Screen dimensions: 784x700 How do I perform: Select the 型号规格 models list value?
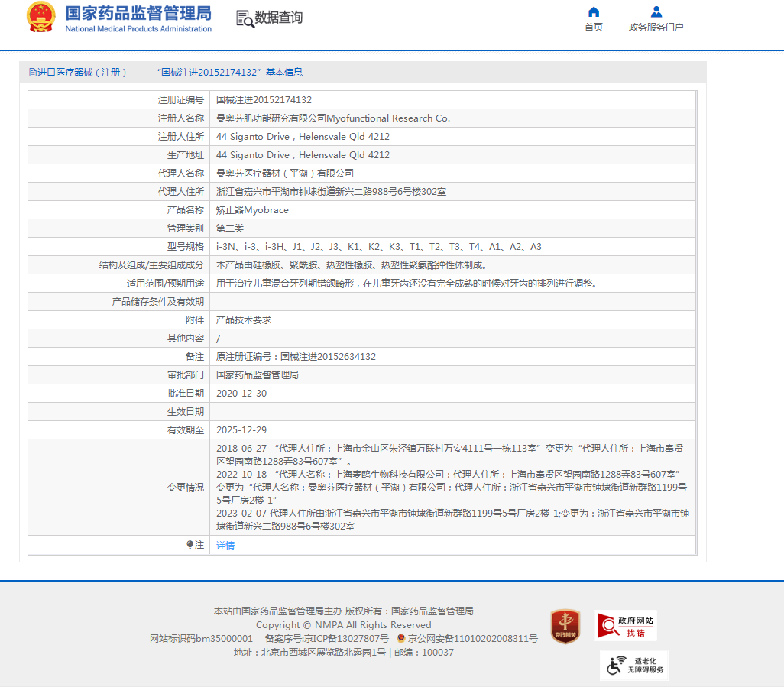pyautogui.click(x=378, y=247)
